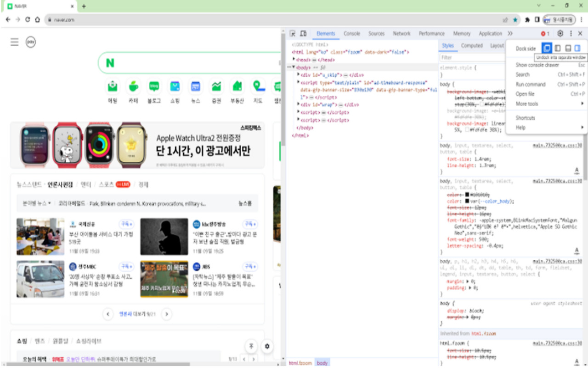Open the 쇼핑 shopping shortcut icon
The image size is (588, 368).
click(175, 86)
